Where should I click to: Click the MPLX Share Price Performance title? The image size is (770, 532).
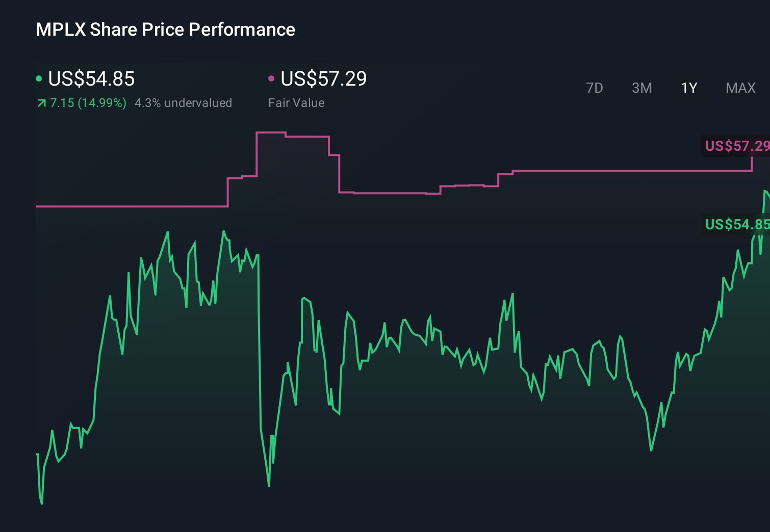[165, 29]
